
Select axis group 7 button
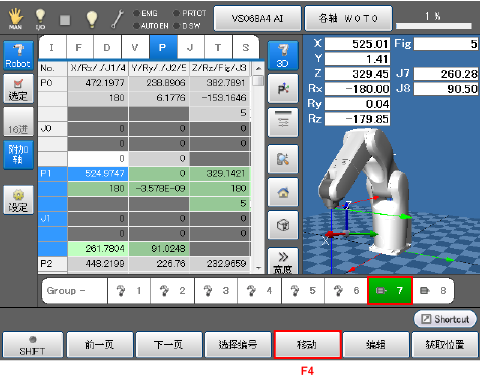click(x=390, y=291)
